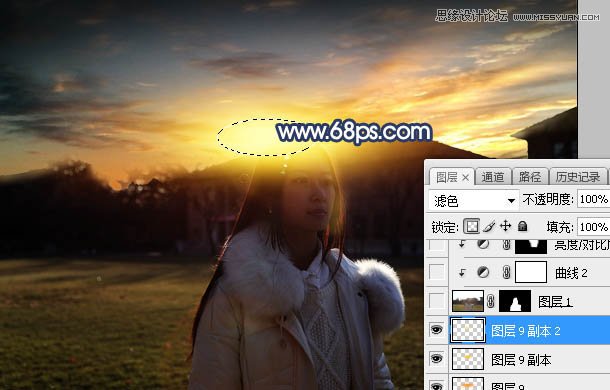Click mask link chain on 曲线 2
Screen dimensions: 610x390
click(x=506, y=272)
